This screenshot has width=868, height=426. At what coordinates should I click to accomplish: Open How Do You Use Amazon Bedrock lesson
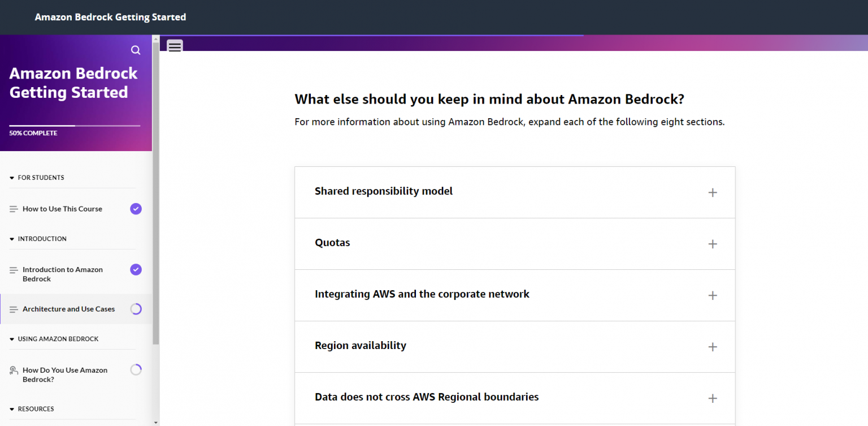[x=64, y=375]
